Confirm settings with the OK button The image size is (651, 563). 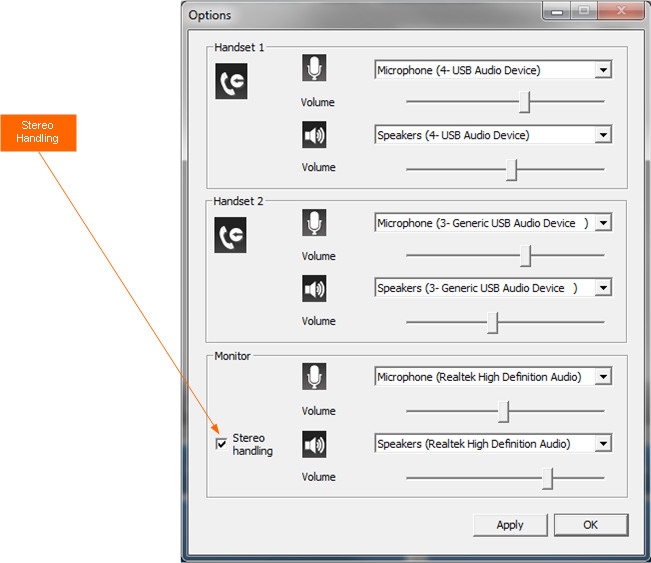(x=591, y=525)
